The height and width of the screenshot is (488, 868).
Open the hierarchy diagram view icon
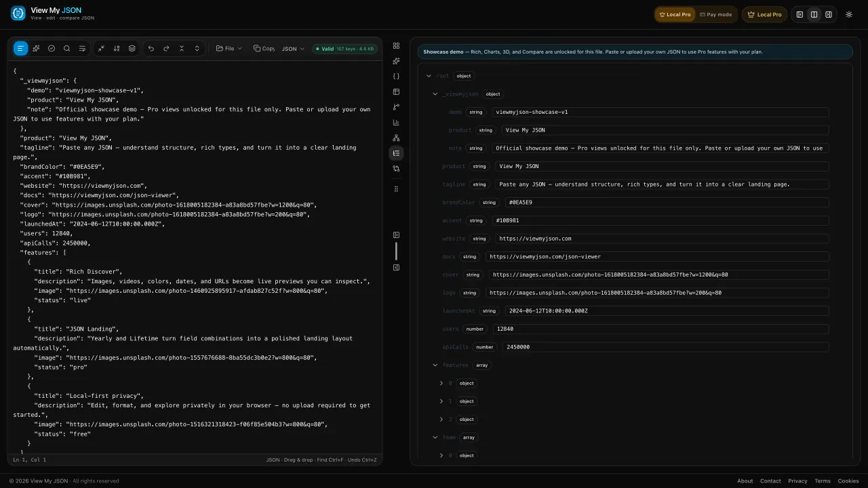[396, 138]
